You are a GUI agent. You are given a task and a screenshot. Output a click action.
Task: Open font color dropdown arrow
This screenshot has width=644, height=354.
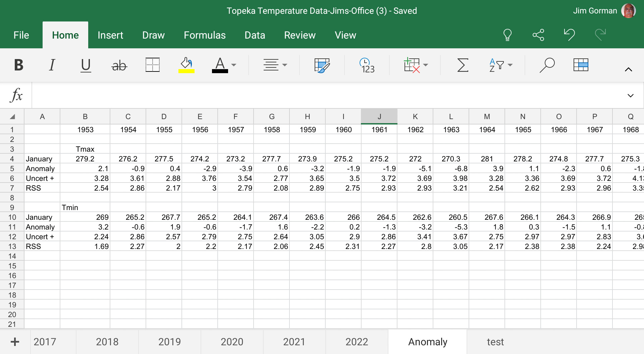click(234, 65)
